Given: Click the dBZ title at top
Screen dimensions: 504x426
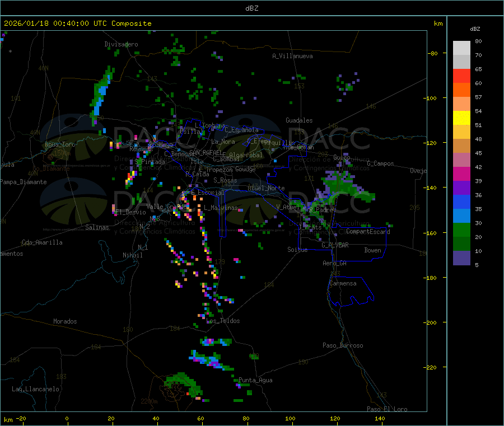Looking at the screenshot, I should pyautogui.click(x=251, y=8).
